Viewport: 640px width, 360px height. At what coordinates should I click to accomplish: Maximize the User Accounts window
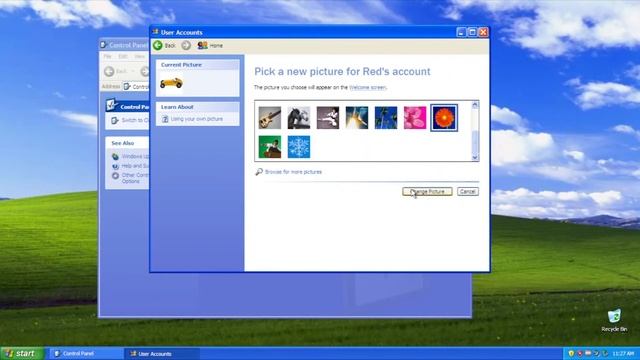point(472,32)
